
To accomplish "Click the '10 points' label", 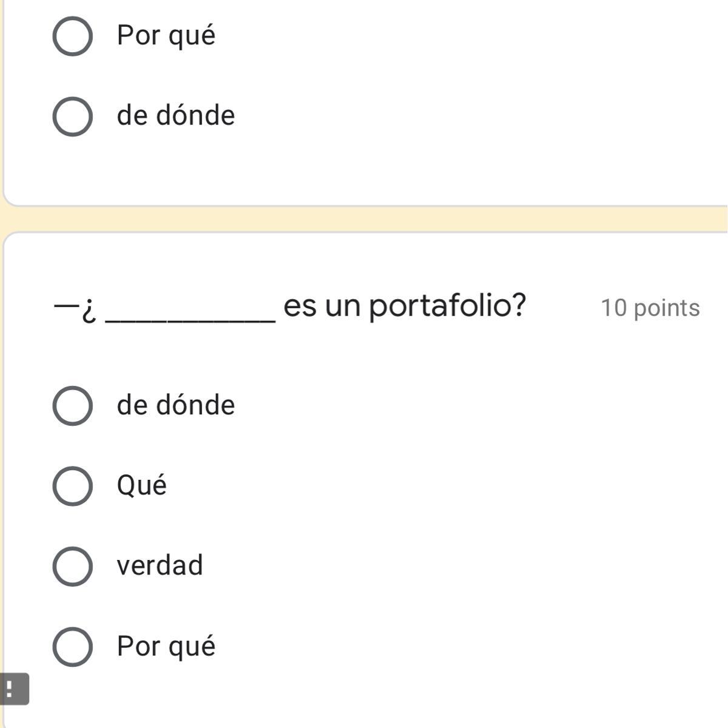I will click(x=650, y=308).
